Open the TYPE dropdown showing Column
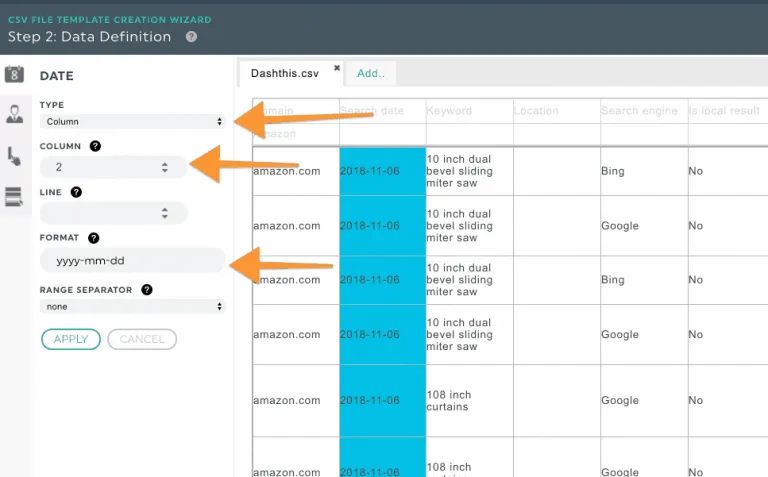The width and height of the screenshot is (768, 477). 133,121
